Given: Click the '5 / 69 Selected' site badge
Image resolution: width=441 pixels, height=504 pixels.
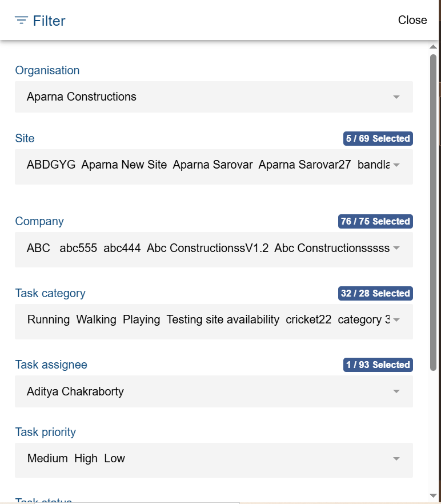Looking at the screenshot, I should 378,138.
